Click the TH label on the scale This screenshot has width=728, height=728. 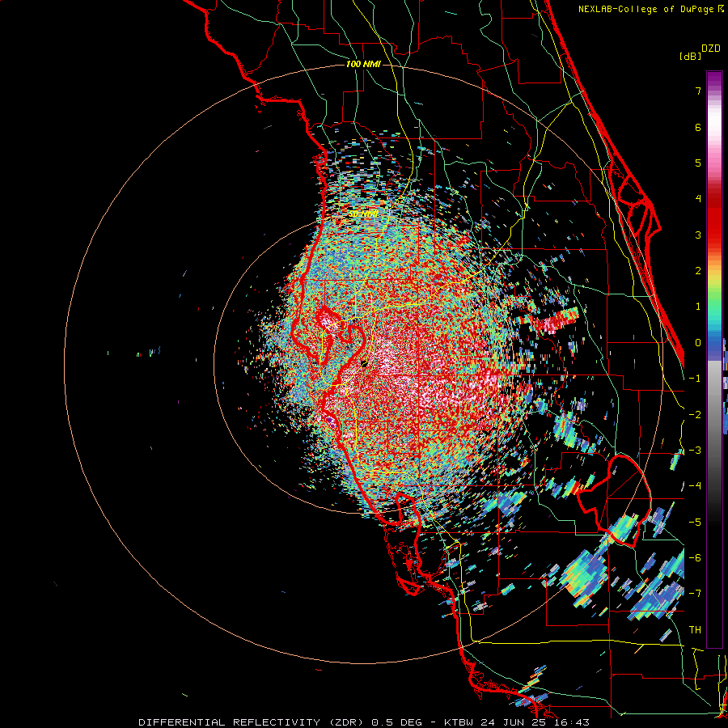[x=695, y=630]
